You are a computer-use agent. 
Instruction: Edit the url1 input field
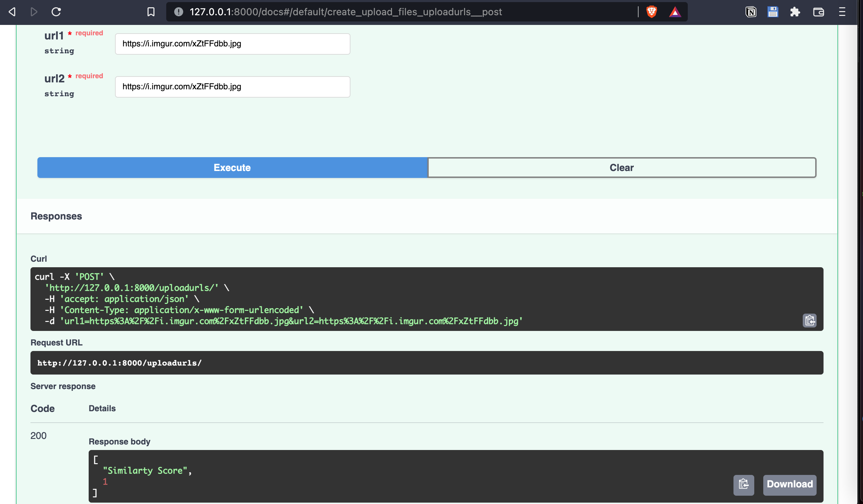tap(232, 44)
